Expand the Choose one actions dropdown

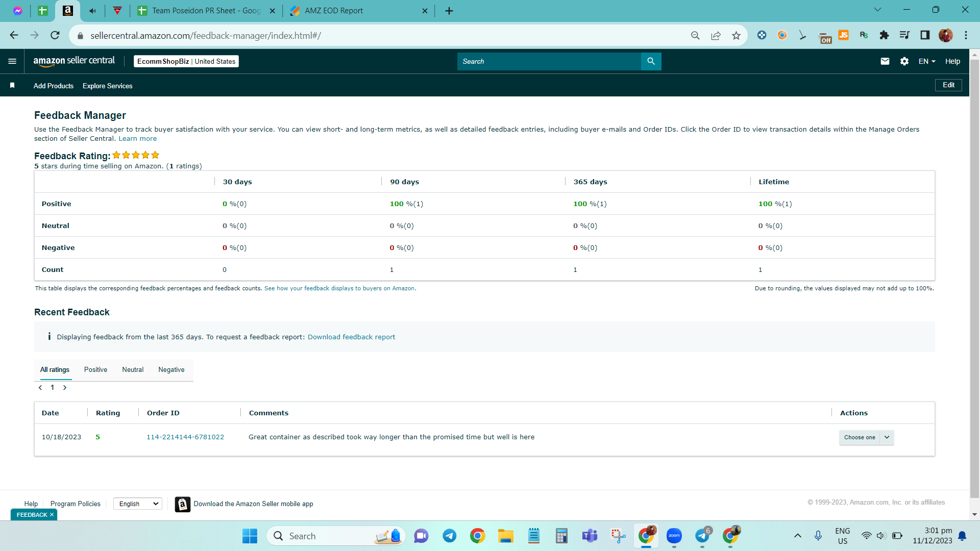click(866, 437)
